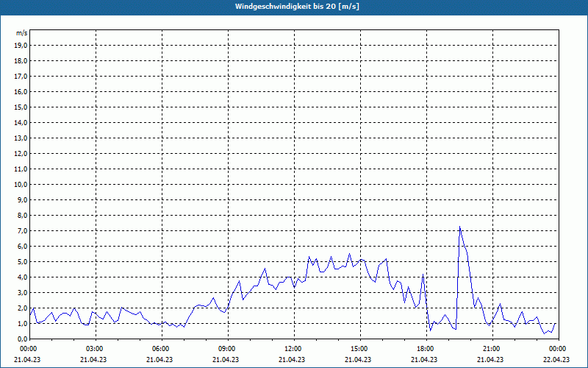This screenshot has height=368, width=588.
Task: Click the 18:00 time label
Action: [426, 349]
